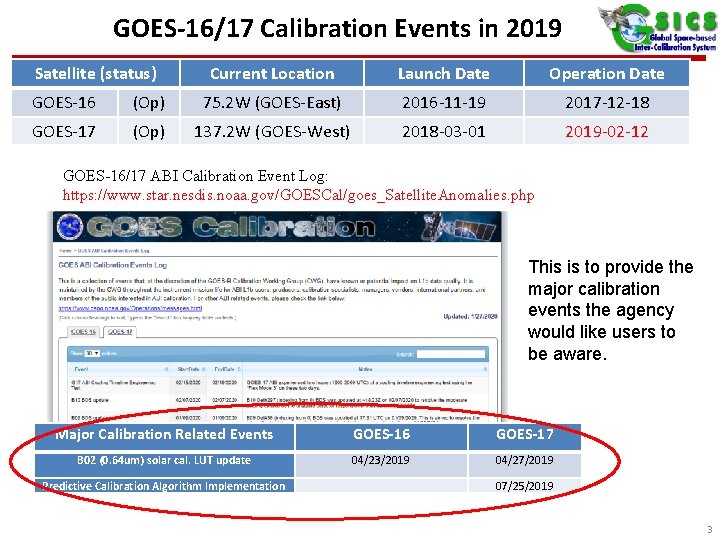Image resolution: width=720 pixels, height=540 pixels.
Task: Select the GOES-17 cell in the satellite table
Action: pyautogui.click(x=64, y=132)
